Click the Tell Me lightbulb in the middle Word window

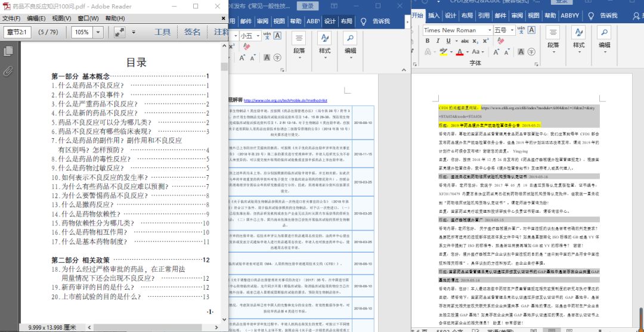(364, 21)
